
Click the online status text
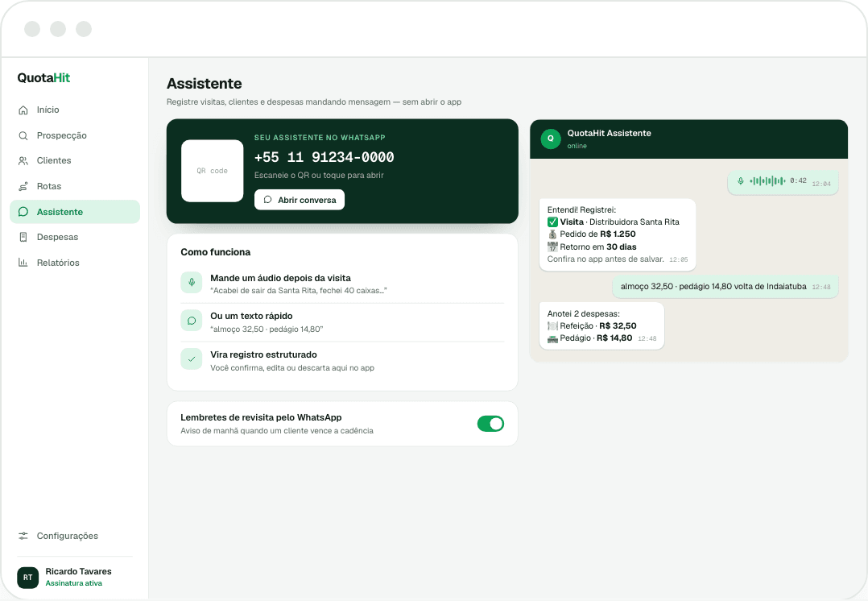(577, 146)
